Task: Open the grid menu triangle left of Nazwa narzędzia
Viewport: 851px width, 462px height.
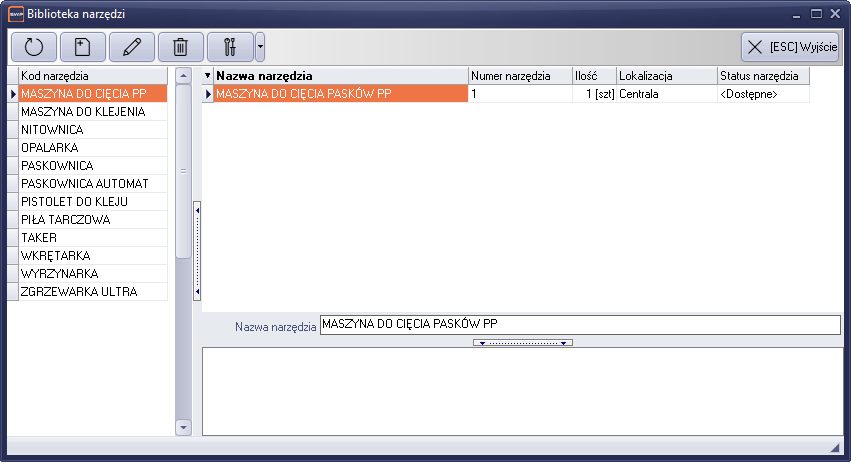Action: [x=208, y=76]
